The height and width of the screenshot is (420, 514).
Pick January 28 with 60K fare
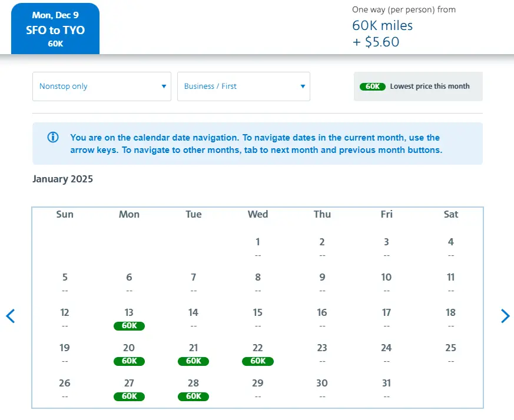193,389
